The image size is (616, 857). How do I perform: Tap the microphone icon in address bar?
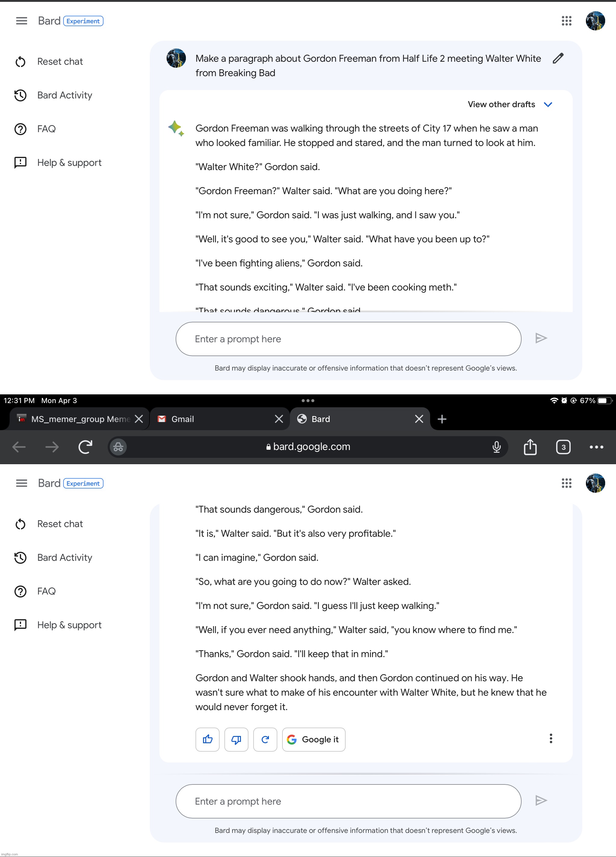click(496, 447)
